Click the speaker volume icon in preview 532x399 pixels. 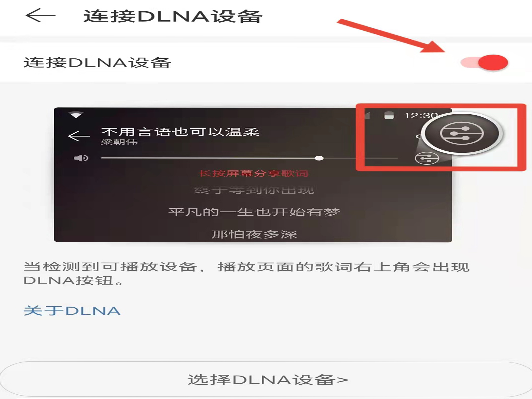coord(81,158)
